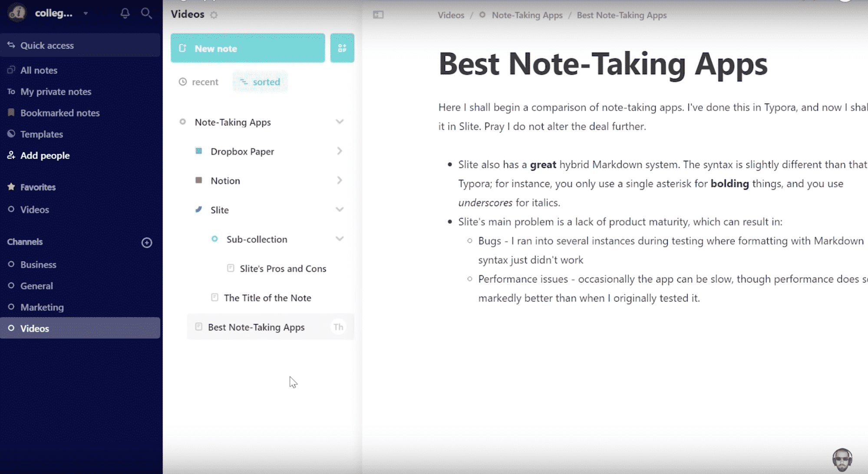Expand the Note-Taking Apps collection
The height and width of the screenshot is (474, 868).
point(340,121)
